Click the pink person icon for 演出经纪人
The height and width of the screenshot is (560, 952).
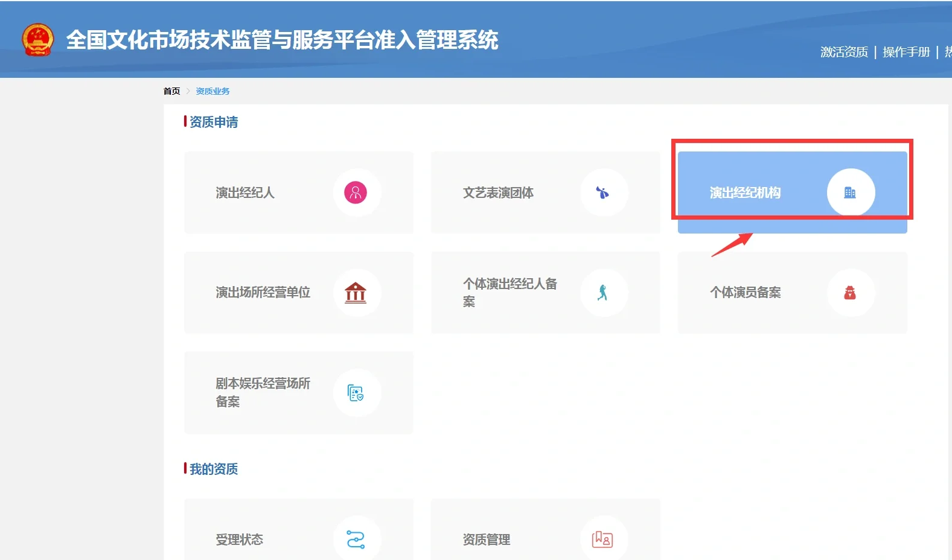tap(356, 192)
